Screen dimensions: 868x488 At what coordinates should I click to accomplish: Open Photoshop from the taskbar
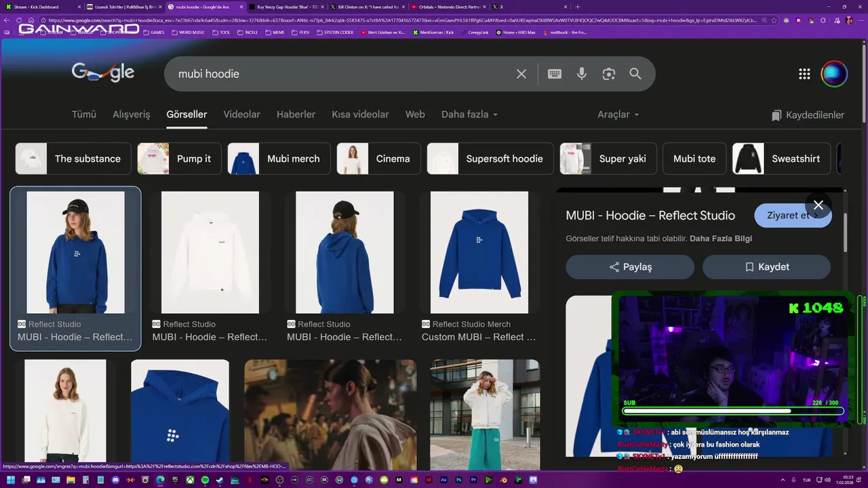(x=458, y=480)
